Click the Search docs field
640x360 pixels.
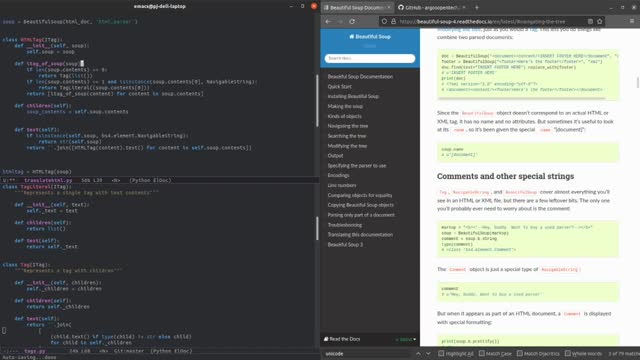click(370, 58)
